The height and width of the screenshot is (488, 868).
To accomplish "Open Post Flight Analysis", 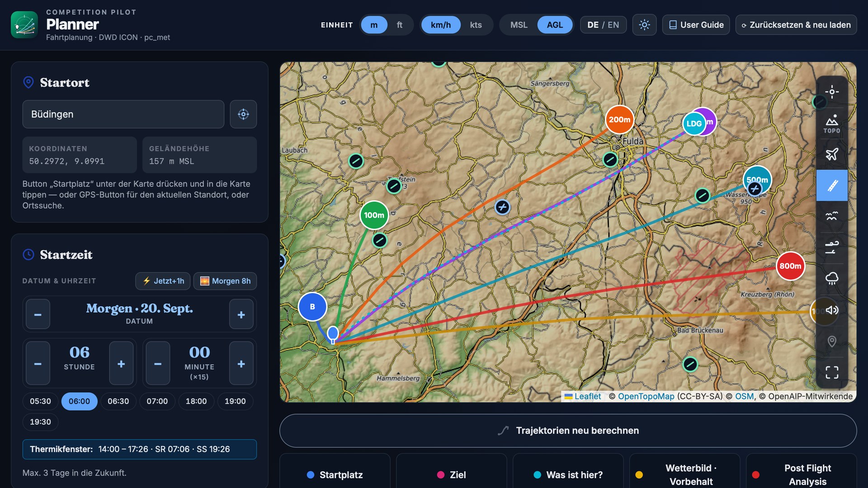I will [801, 474].
